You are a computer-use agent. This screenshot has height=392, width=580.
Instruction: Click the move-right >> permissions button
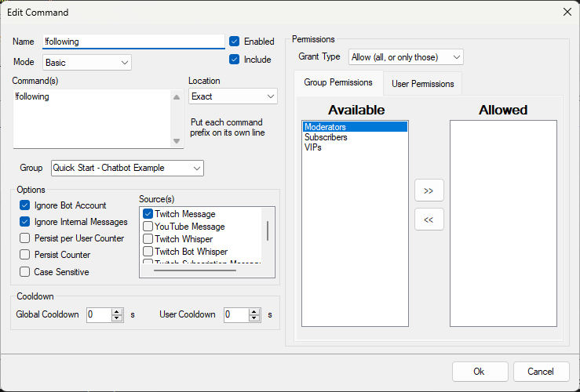pos(429,191)
